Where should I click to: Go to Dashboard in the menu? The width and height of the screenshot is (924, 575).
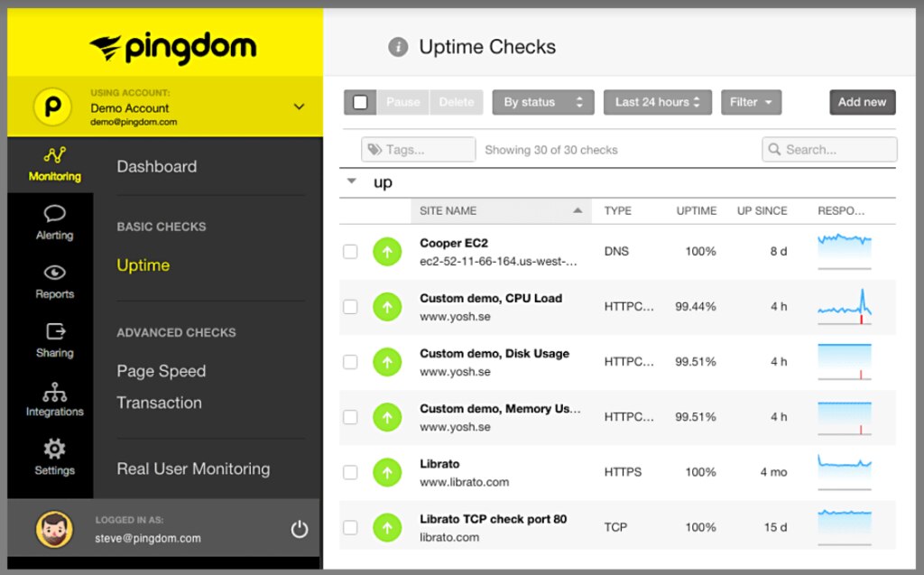[x=157, y=166]
